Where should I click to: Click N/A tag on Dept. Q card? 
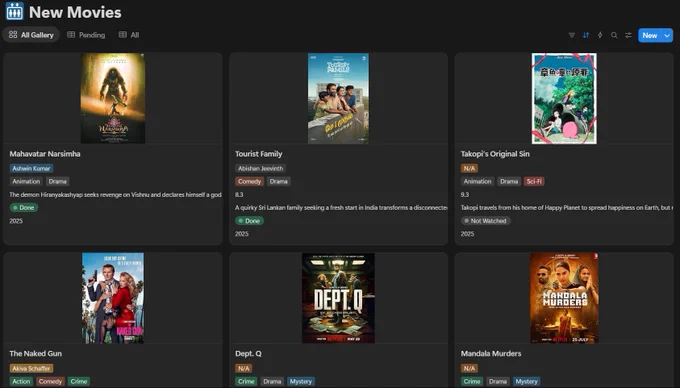pyautogui.click(x=244, y=368)
